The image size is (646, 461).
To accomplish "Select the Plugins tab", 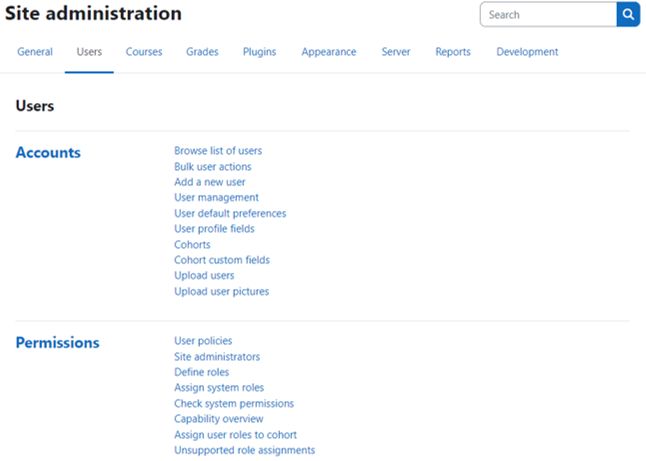I will 259,52.
